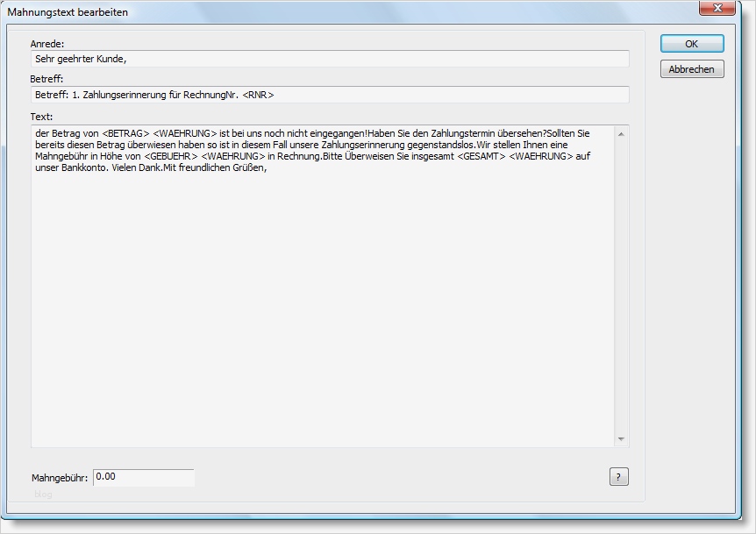Close the dialog with the red X

(x=719, y=9)
